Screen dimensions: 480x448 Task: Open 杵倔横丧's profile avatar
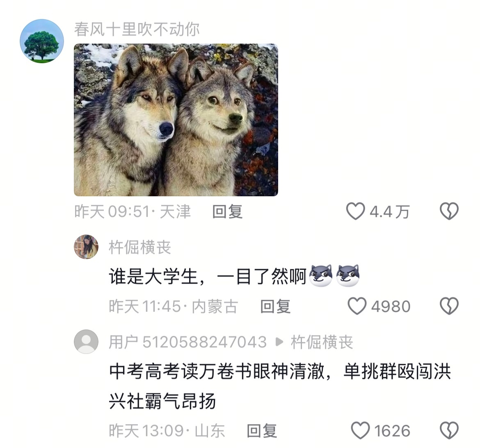(x=86, y=247)
